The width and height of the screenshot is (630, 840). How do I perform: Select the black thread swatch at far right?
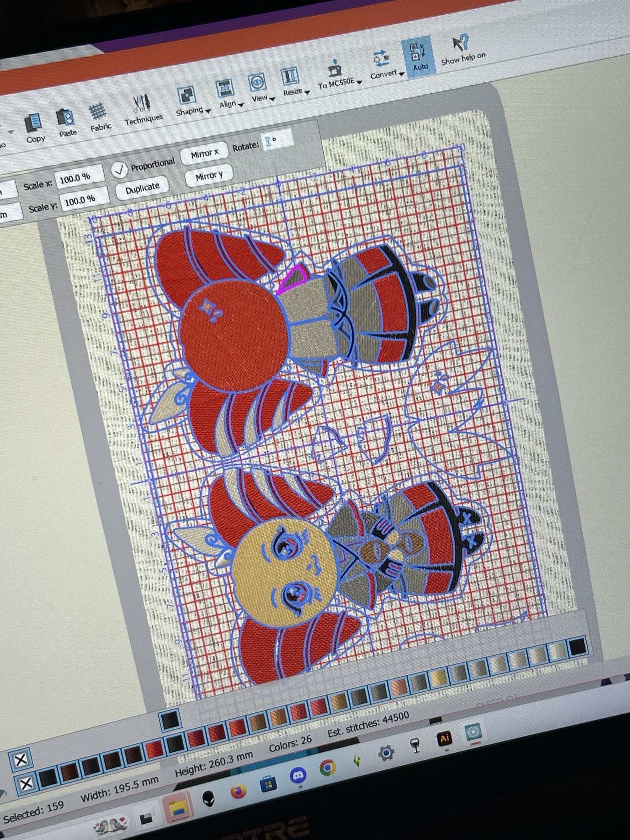pos(577,647)
